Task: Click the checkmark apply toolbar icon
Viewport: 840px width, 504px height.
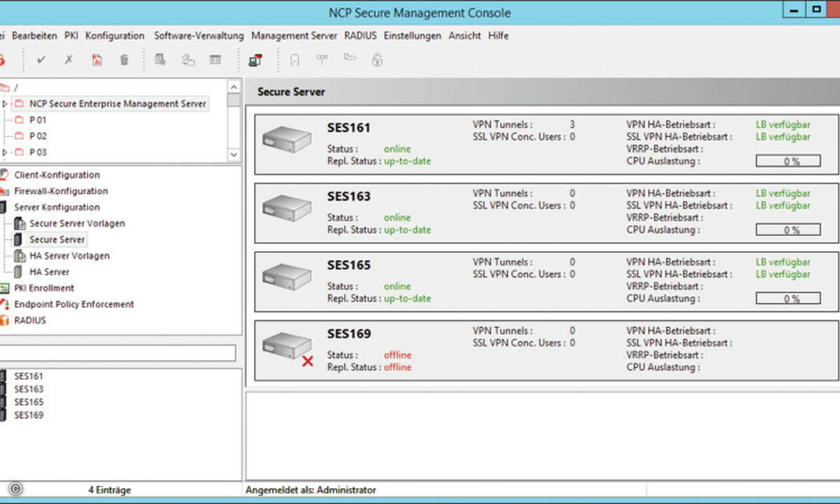Action: pyautogui.click(x=41, y=60)
